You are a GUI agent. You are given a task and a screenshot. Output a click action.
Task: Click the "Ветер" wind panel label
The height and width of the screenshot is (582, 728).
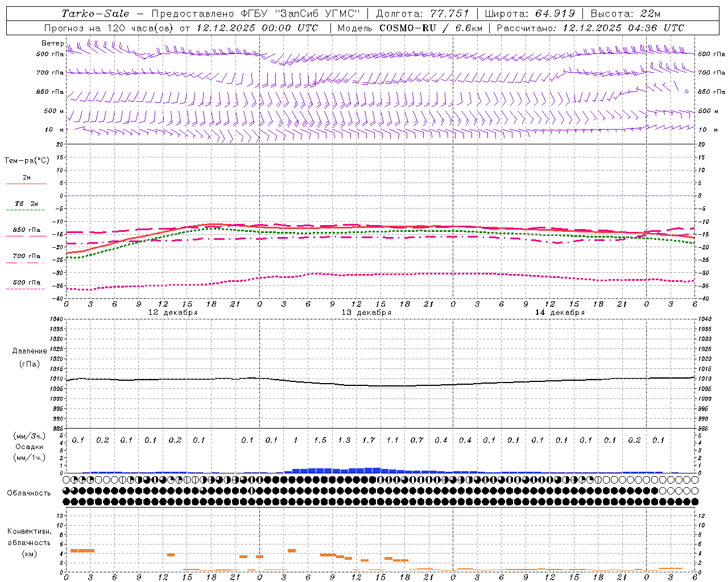[52, 43]
